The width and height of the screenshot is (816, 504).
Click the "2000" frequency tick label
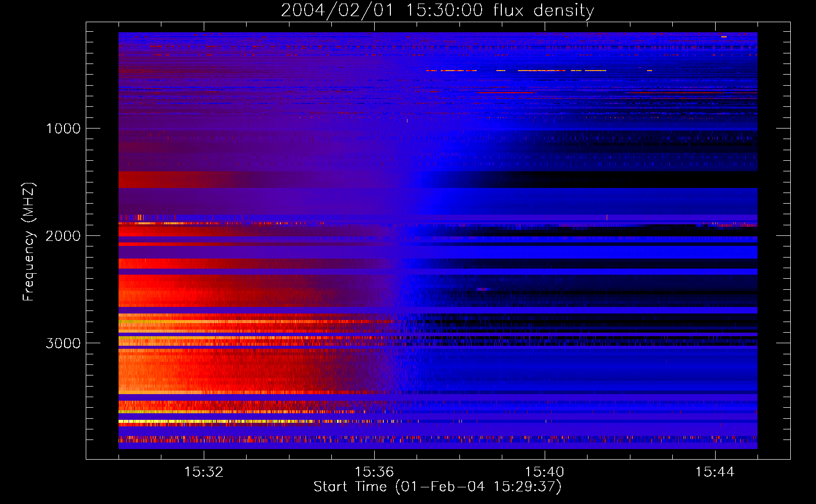point(63,236)
